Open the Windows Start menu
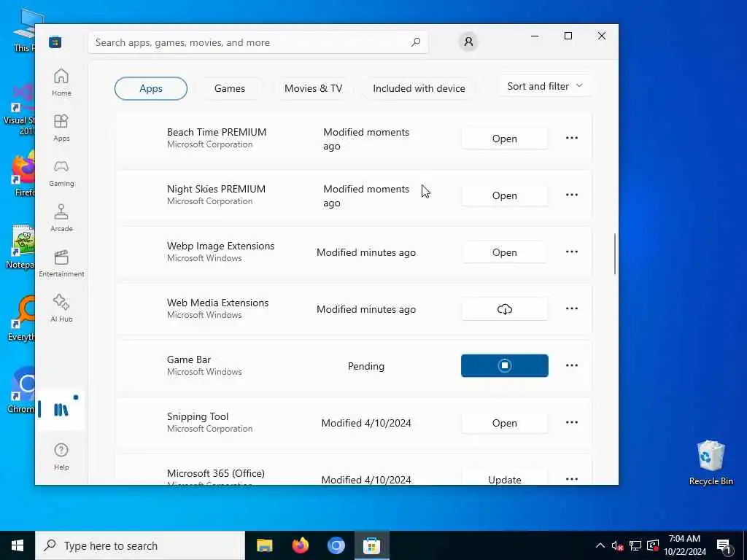 pyautogui.click(x=18, y=545)
